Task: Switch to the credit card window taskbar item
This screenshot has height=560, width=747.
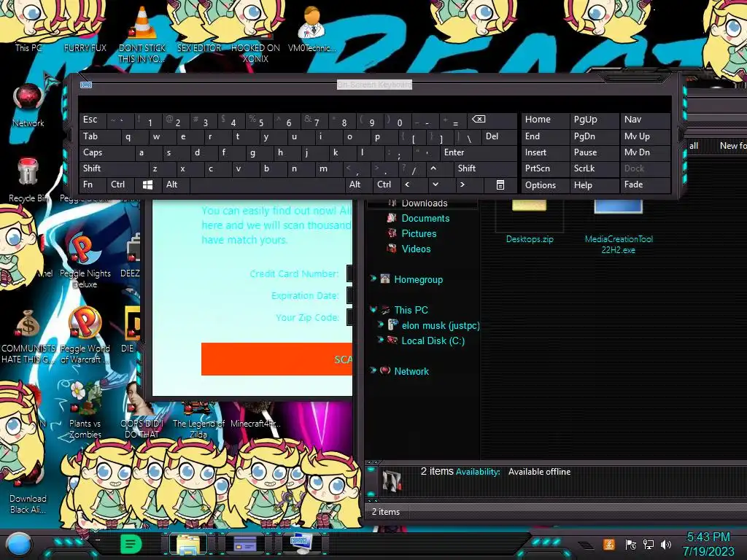Action: coord(245,544)
